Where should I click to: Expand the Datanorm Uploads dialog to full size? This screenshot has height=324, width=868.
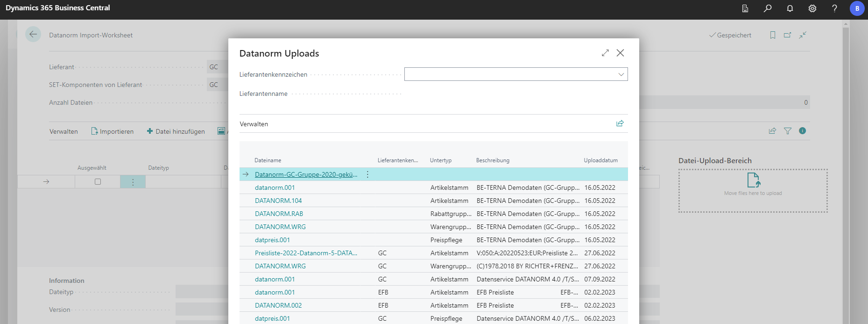[x=605, y=53]
